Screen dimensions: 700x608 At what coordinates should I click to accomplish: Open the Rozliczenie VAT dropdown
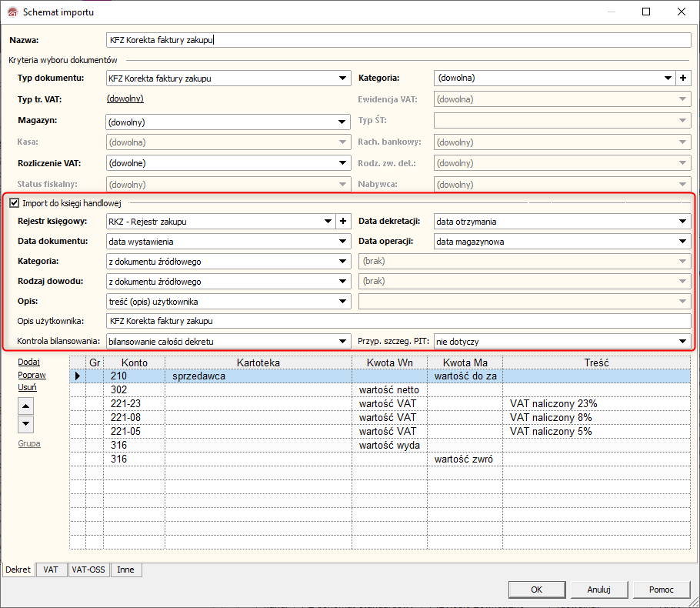(342, 163)
